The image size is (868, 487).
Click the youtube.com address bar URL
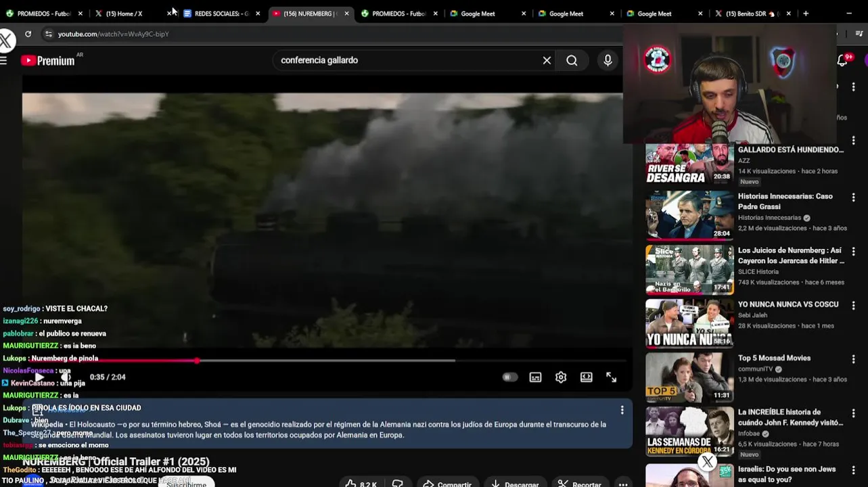point(114,34)
